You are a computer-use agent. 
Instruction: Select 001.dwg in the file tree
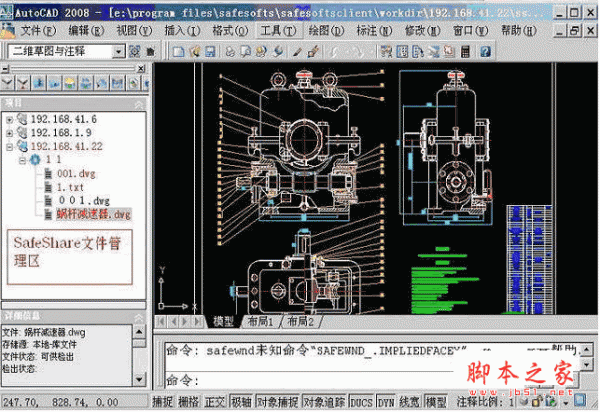click(x=76, y=174)
